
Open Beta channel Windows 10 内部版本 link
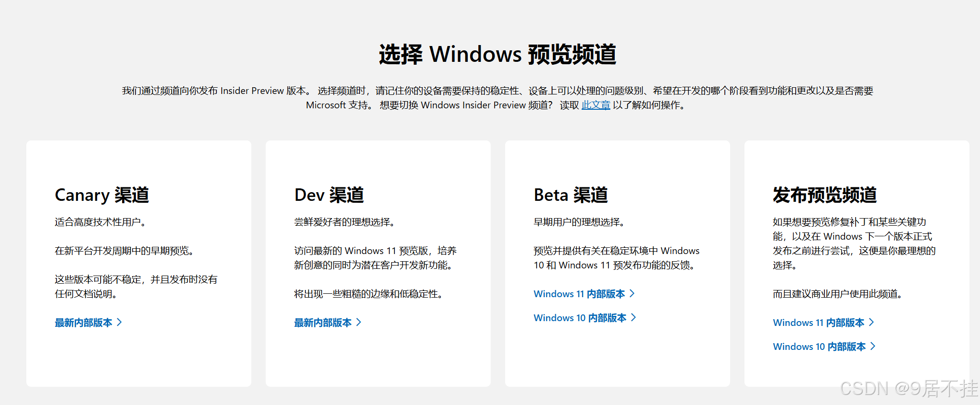[585, 318]
